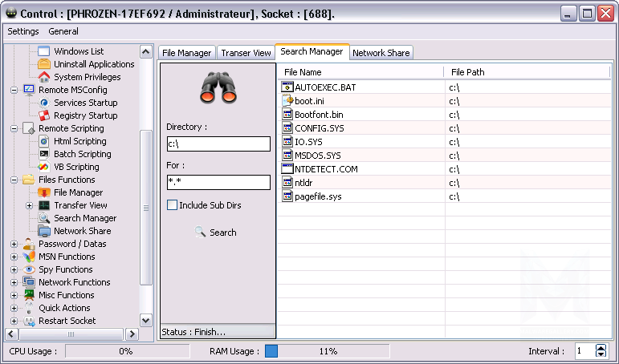Increase the Interval stepper value
Screen dimensions: 619x364
[601, 348]
